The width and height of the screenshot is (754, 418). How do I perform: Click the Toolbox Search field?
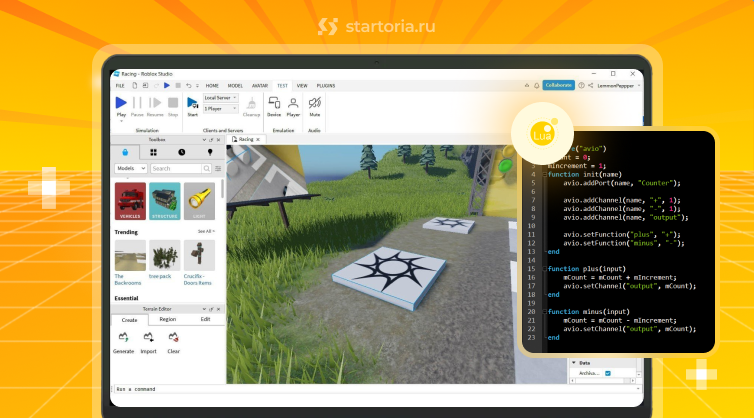coord(176,168)
